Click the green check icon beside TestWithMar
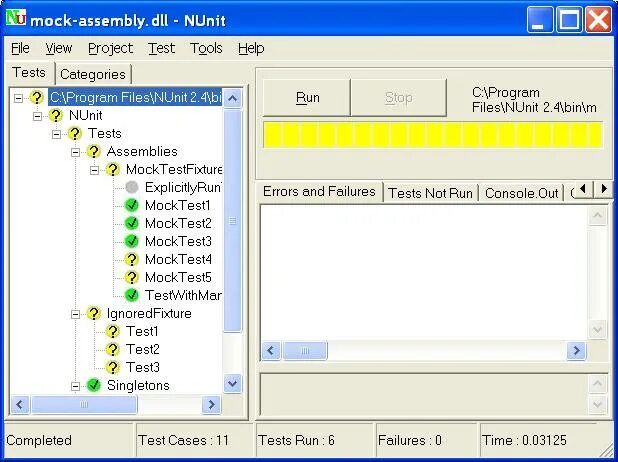The image size is (618, 462). click(132, 295)
